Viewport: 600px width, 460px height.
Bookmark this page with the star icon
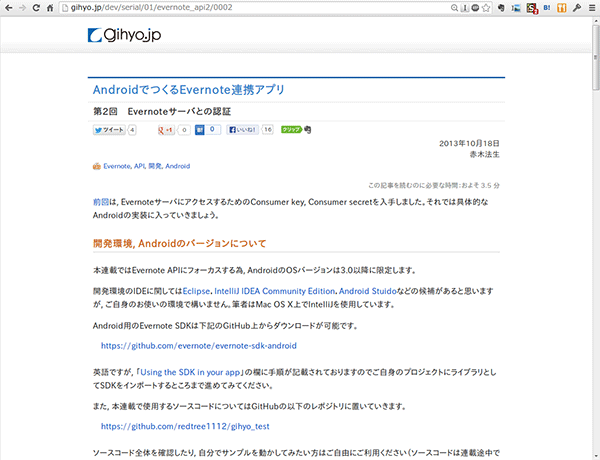click(486, 8)
